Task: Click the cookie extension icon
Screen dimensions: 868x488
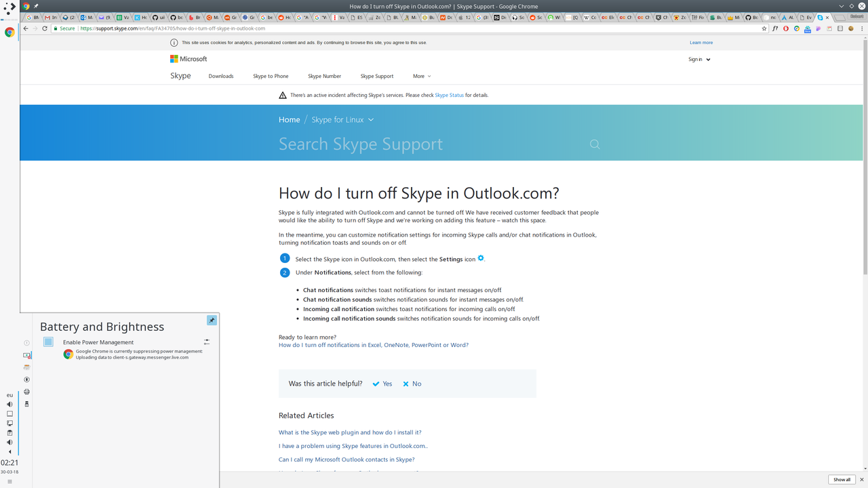Action: (x=851, y=28)
